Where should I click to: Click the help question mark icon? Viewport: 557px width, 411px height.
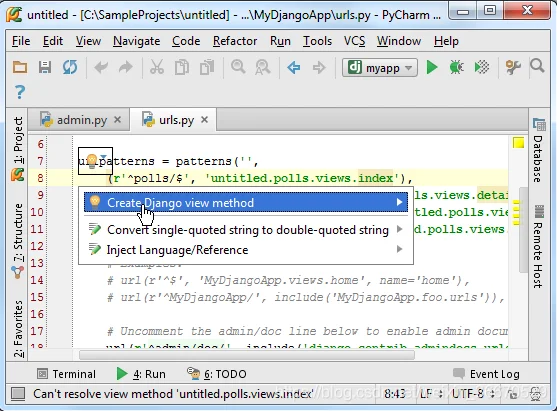click(20, 92)
